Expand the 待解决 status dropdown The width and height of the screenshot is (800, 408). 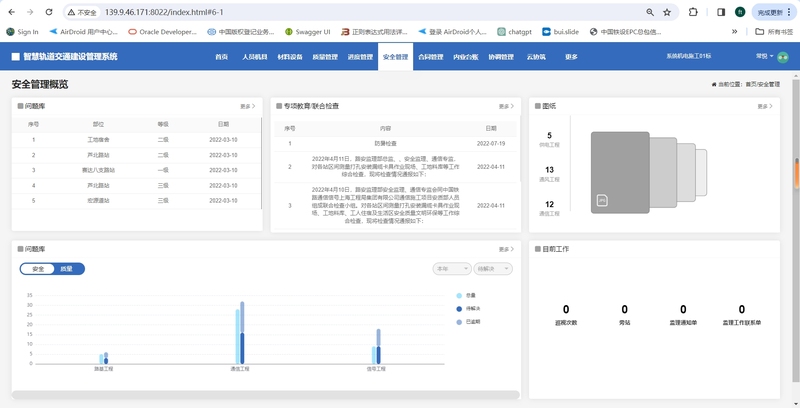click(493, 269)
